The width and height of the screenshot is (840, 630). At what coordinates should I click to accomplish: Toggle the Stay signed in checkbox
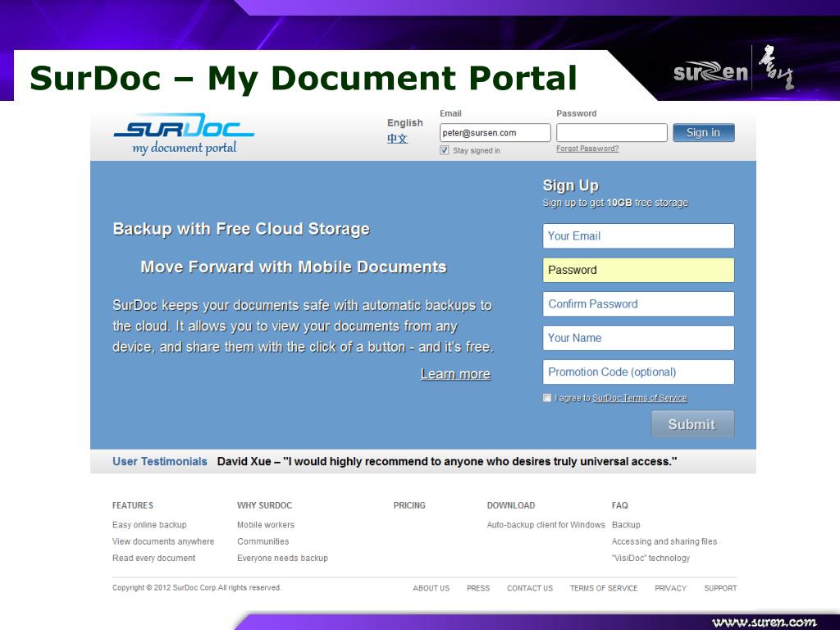pyautogui.click(x=444, y=150)
